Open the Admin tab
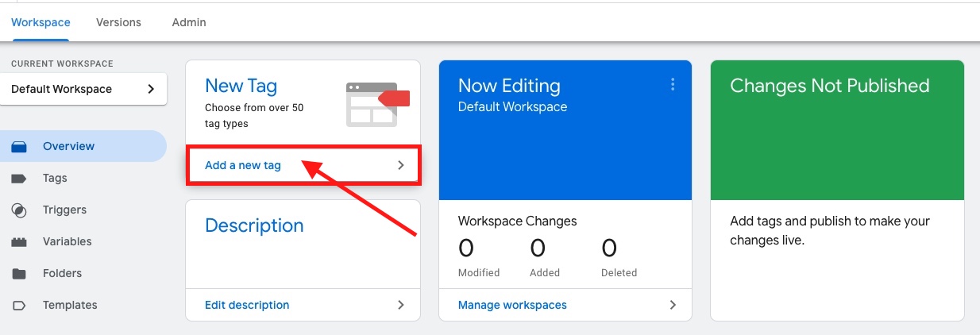The image size is (980, 335). pyautogui.click(x=189, y=22)
